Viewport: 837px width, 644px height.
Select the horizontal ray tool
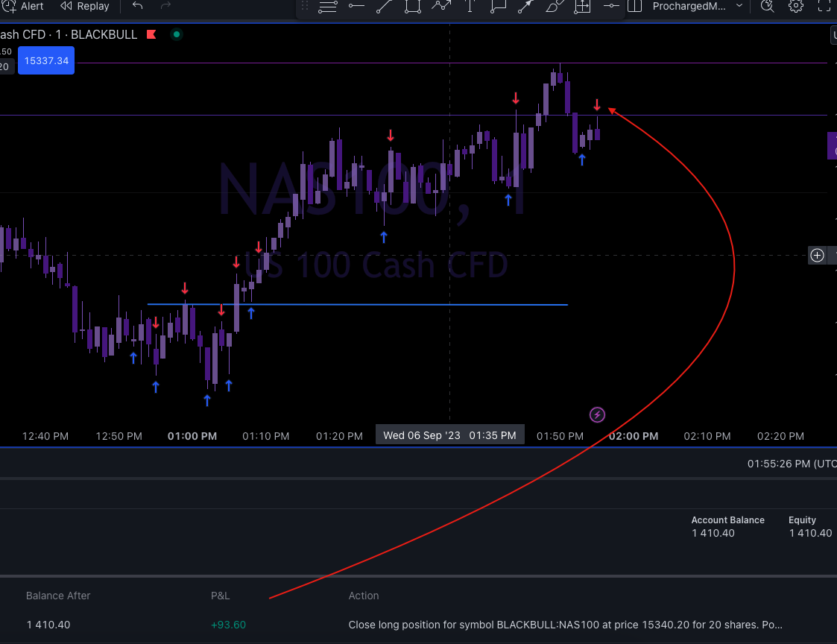(356, 7)
